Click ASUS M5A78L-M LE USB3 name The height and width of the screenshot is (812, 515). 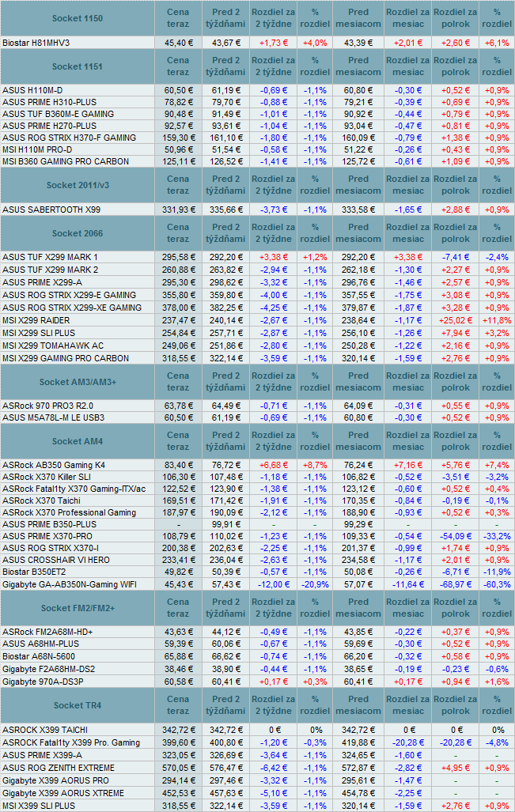(54, 417)
